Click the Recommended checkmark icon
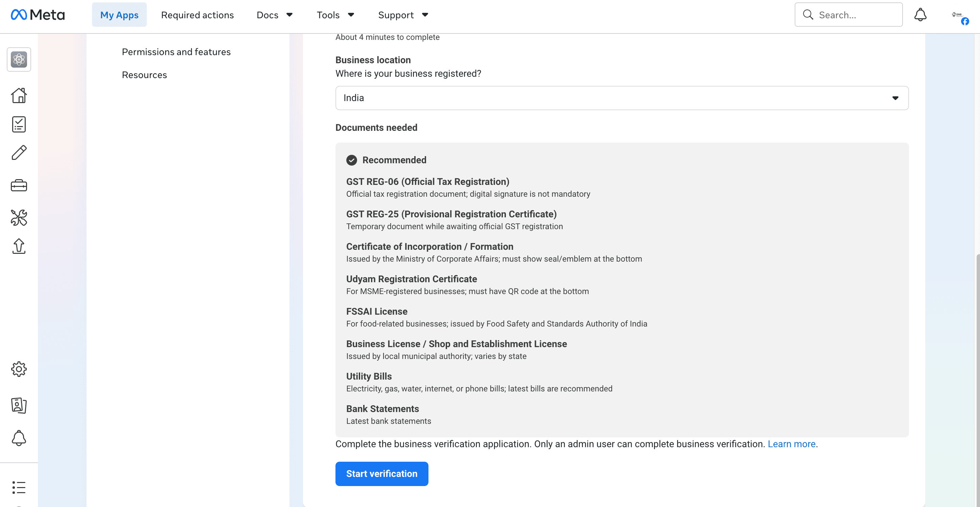This screenshot has height=507, width=980. pos(352,160)
